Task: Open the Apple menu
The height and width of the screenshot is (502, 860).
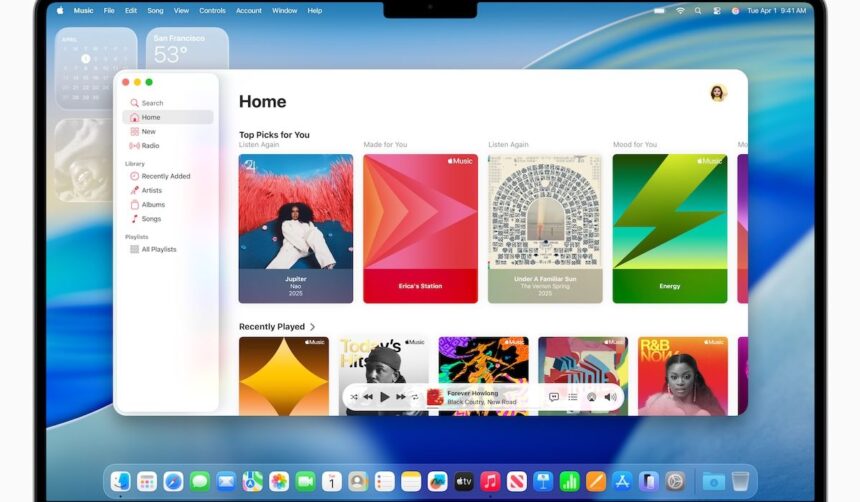Action: [x=60, y=10]
